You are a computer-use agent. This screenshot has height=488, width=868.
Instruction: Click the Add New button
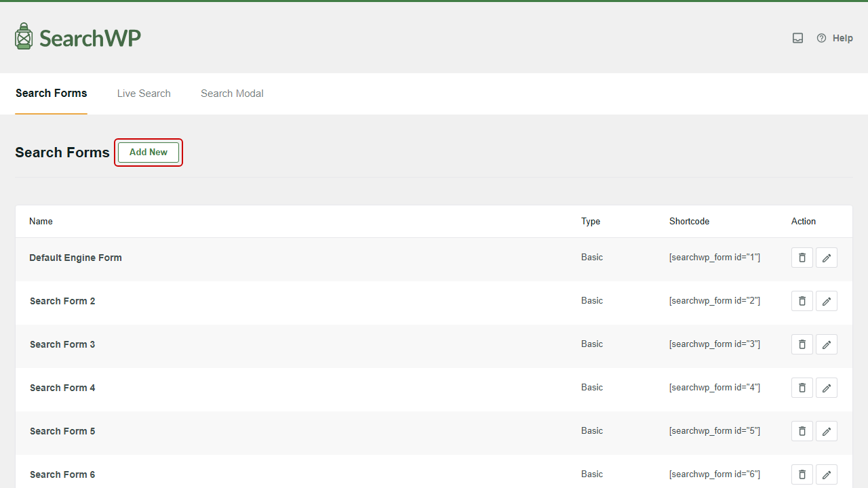click(149, 152)
